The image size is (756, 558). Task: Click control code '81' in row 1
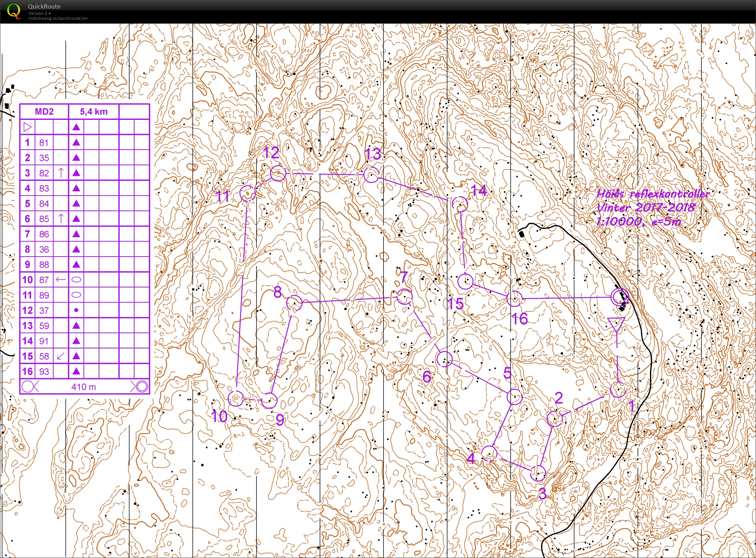tap(44, 142)
